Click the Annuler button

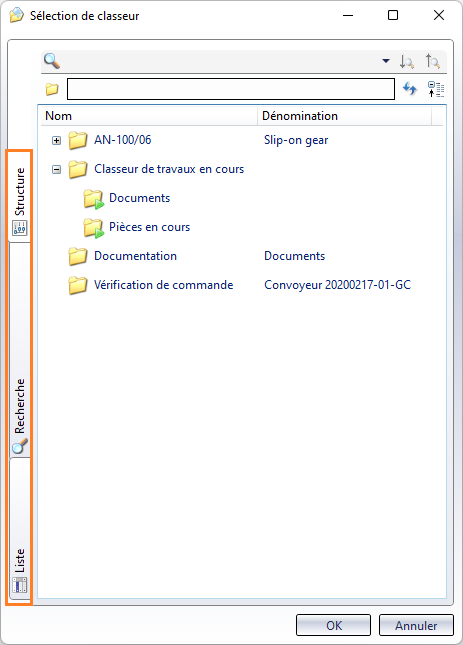coord(416,625)
